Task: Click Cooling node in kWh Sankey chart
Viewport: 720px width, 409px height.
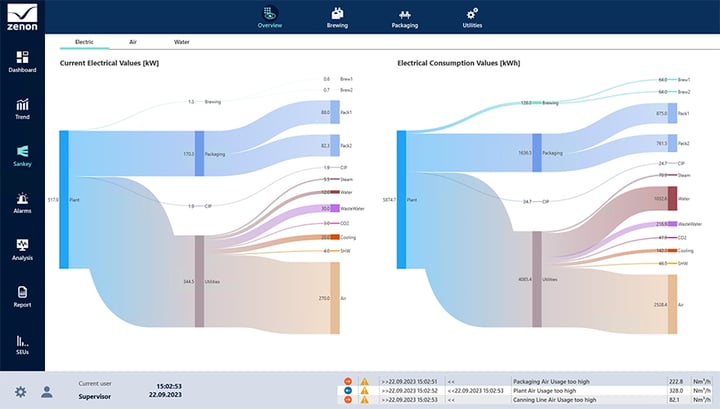Action: click(672, 251)
